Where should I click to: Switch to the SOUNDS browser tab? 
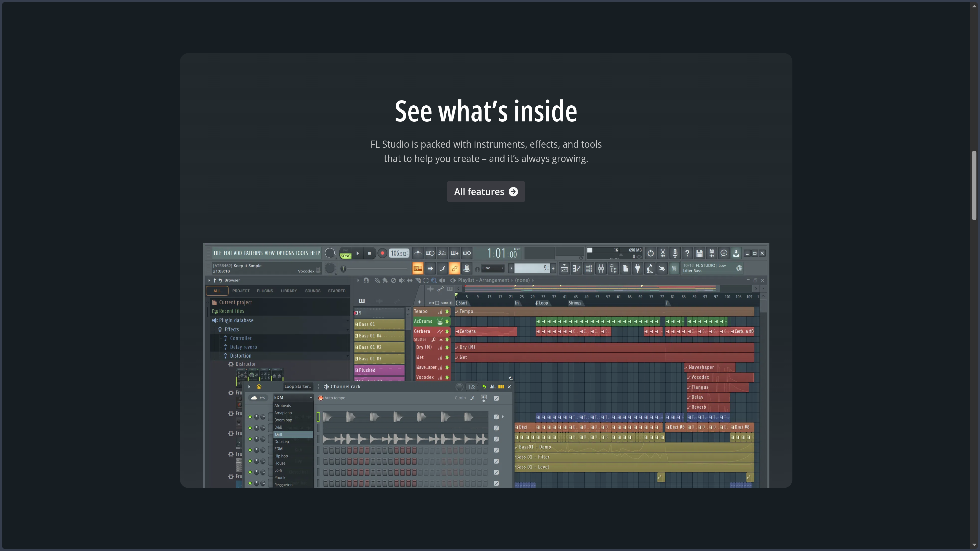click(313, 291)
